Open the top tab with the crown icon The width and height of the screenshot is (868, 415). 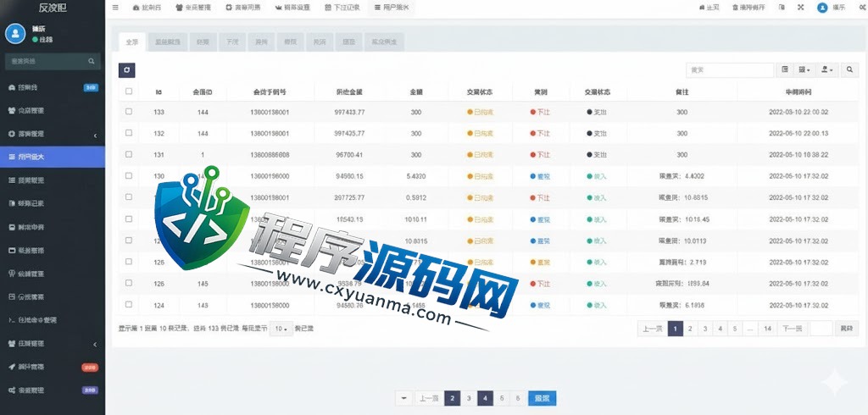[292, 8]
